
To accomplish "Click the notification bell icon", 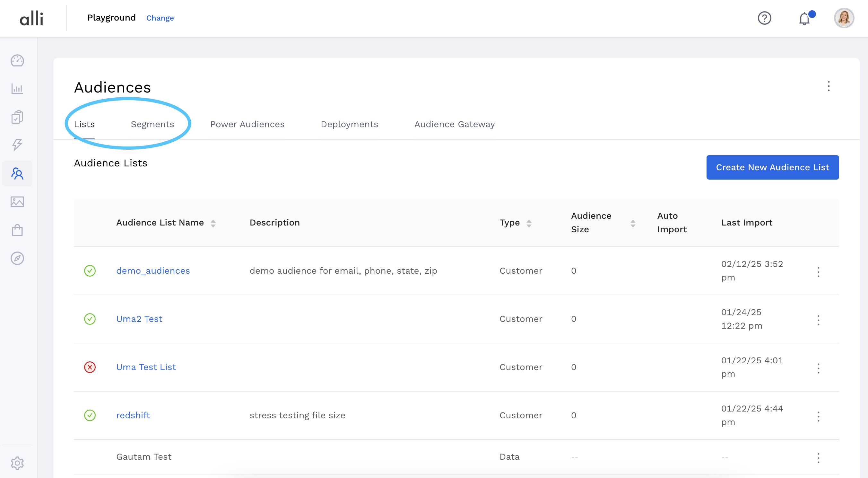I will tap(804, 19).
